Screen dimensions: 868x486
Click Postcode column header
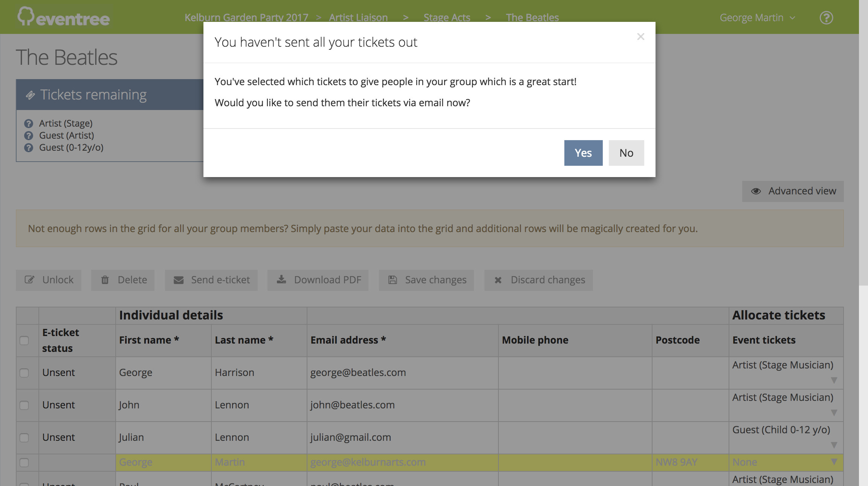(x=691, y=341)
